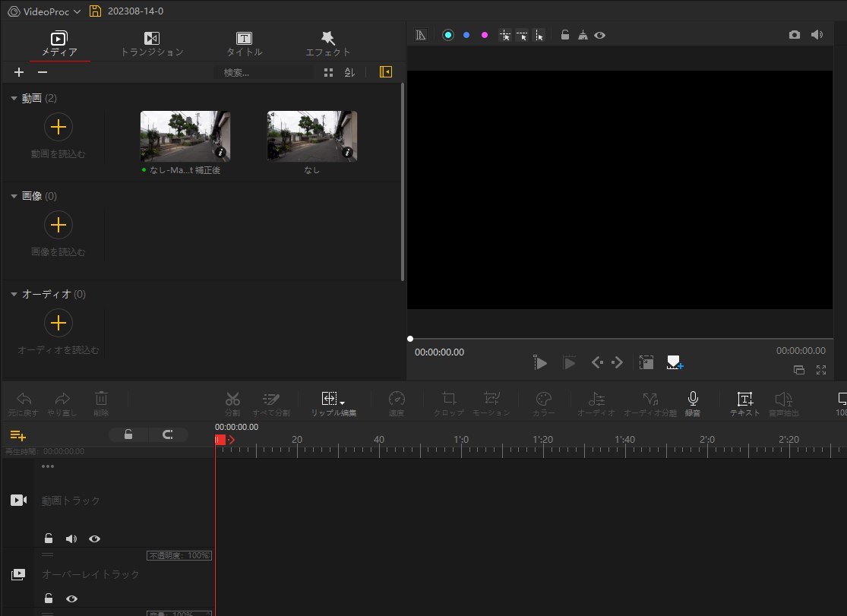Image resolution: width=847 pixels, height=616 pixels.
Task: Take a snapshot with camera icon
Action: click(x=794, y=35)
